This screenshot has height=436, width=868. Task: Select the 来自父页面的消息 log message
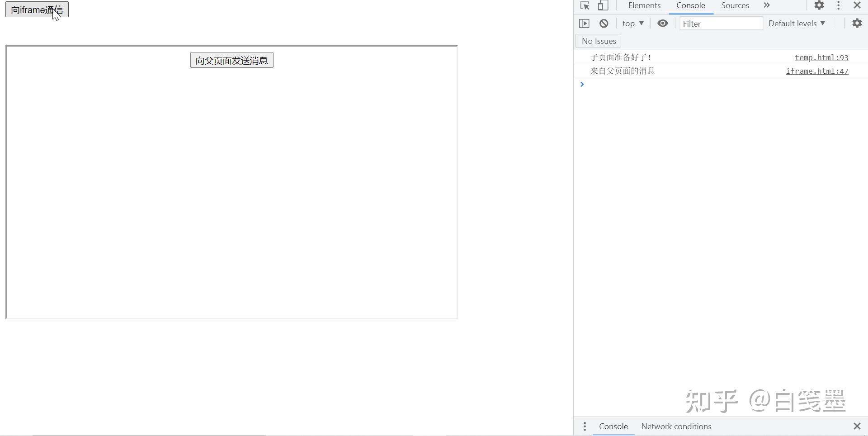pyautogui.click(x=623, y=71)
